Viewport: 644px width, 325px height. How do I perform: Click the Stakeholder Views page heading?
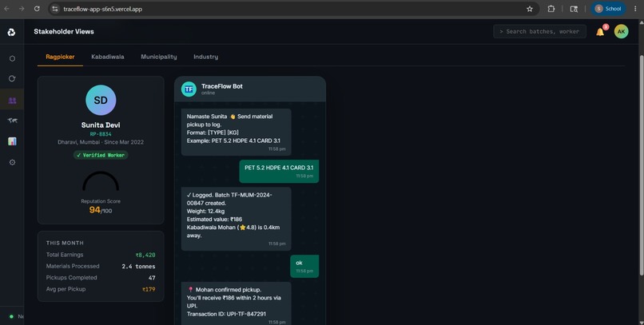click(64, 32)
